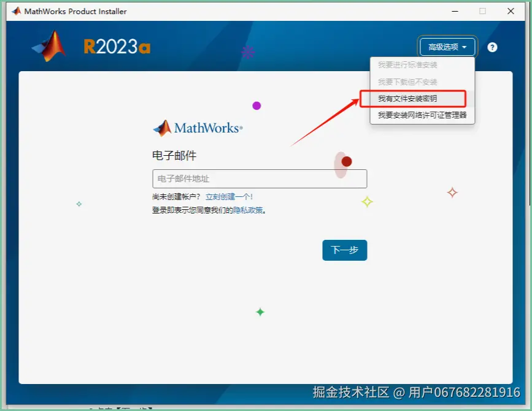The image size is (532, 411).
Task: Minimize the MathWorks Product Installer window
Action: [x=455, y=11]
